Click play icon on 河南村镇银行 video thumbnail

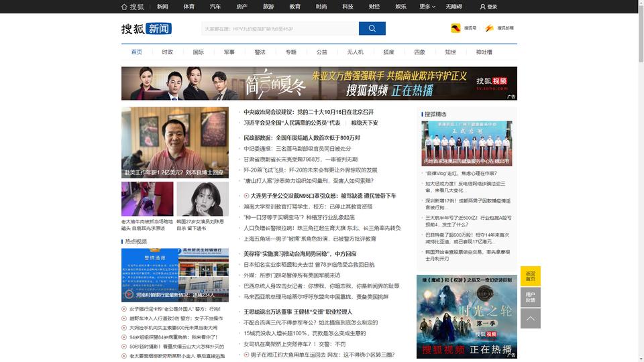click(x=129, y=294)
